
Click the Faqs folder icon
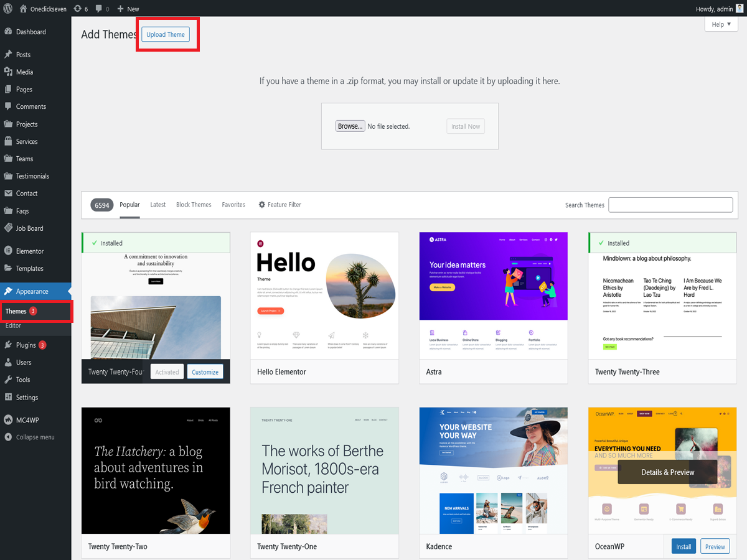(x=8, y=211)
